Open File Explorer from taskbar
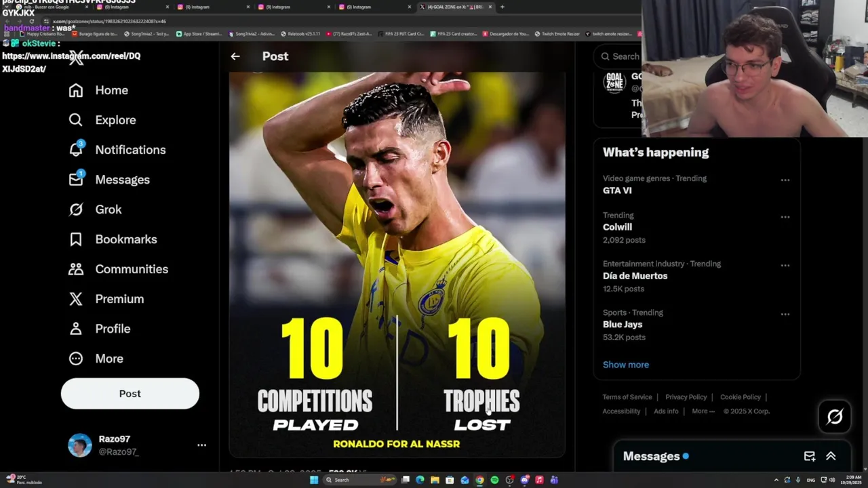The width and height of the screenshot is (868, 488). (435, 480)
